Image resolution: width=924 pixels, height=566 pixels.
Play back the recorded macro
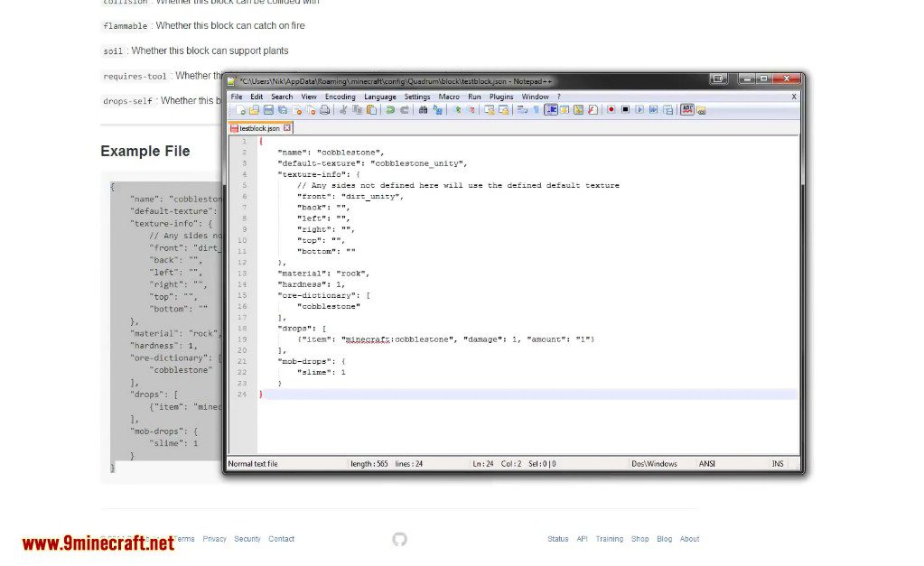tap(639, 110)
